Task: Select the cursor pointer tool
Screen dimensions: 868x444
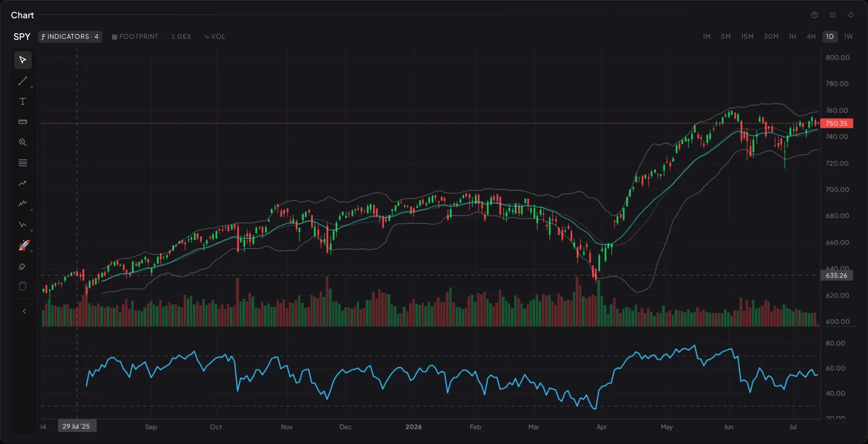Action: point(23,60)
